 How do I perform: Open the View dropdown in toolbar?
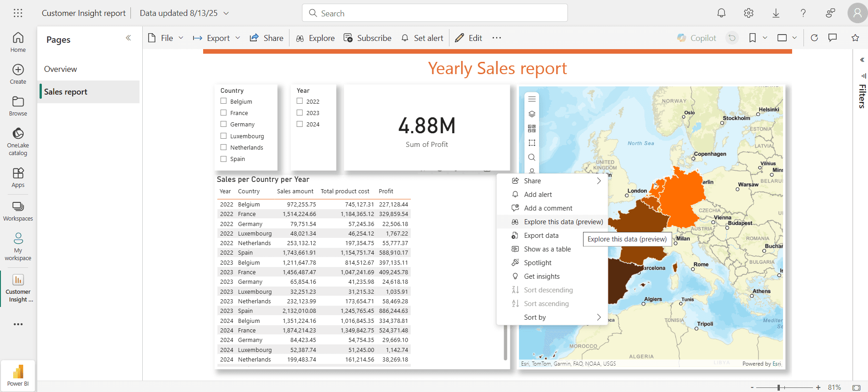787,38
